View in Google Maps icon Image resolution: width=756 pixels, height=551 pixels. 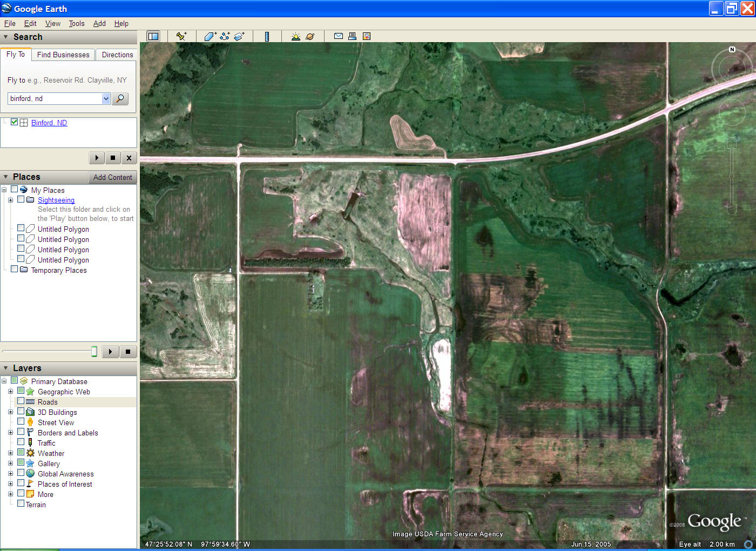click(x=367, y=36)
